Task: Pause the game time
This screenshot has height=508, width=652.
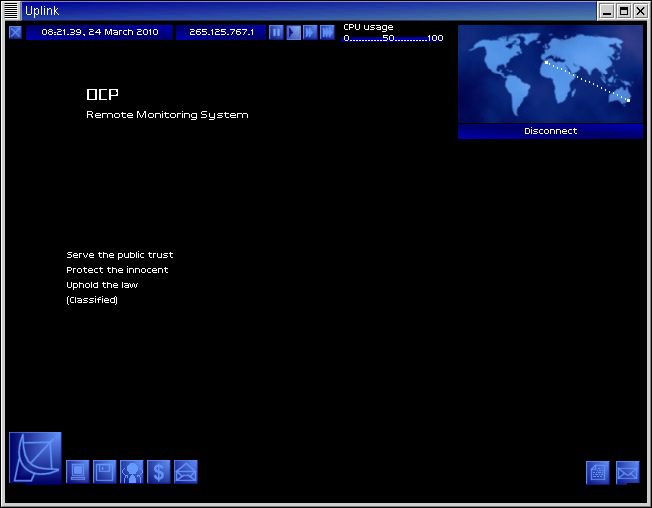Action: click(x=276, y=32)
